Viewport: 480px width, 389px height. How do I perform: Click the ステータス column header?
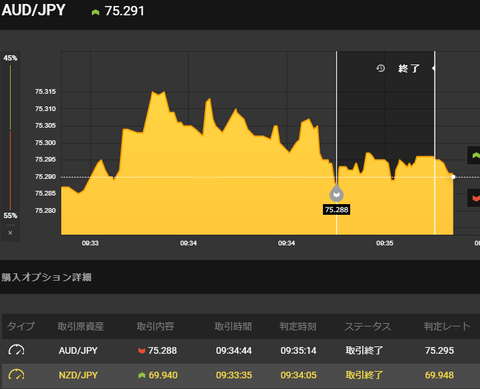[368, 326]
